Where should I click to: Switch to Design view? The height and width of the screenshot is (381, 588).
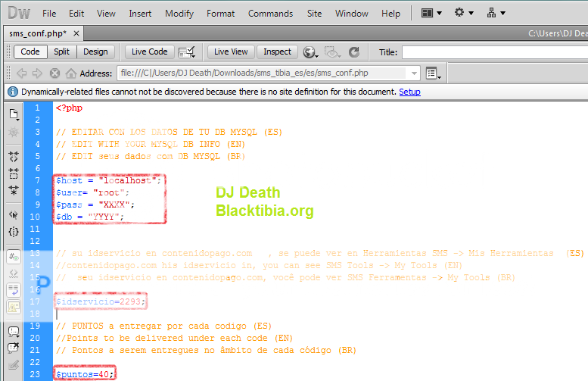tap(95, 52)
